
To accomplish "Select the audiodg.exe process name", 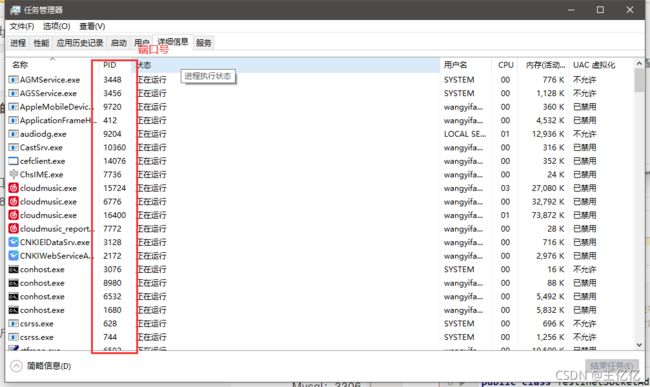I will (43, 134).
